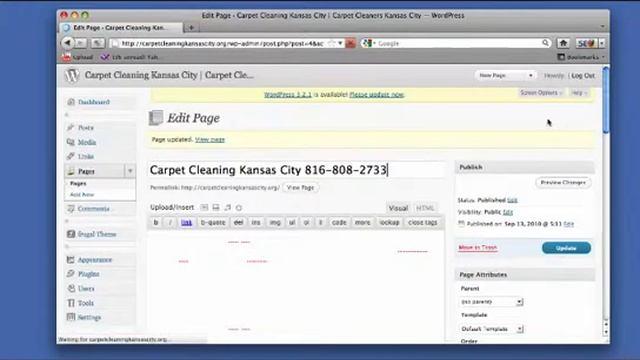Click the close tags quicktag button
640x360 pixels.
(x=422, y=222)
